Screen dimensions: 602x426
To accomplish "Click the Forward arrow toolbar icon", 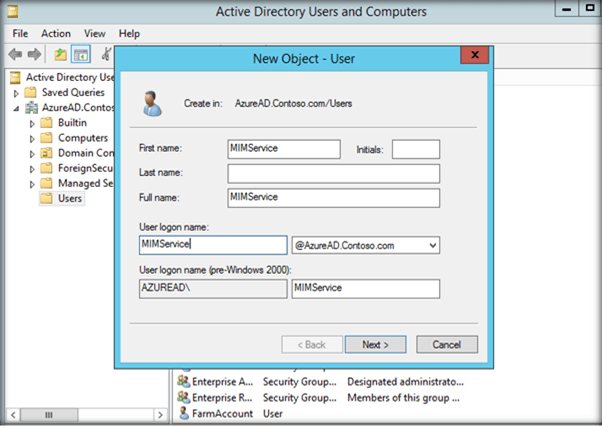I will (34, 54).
